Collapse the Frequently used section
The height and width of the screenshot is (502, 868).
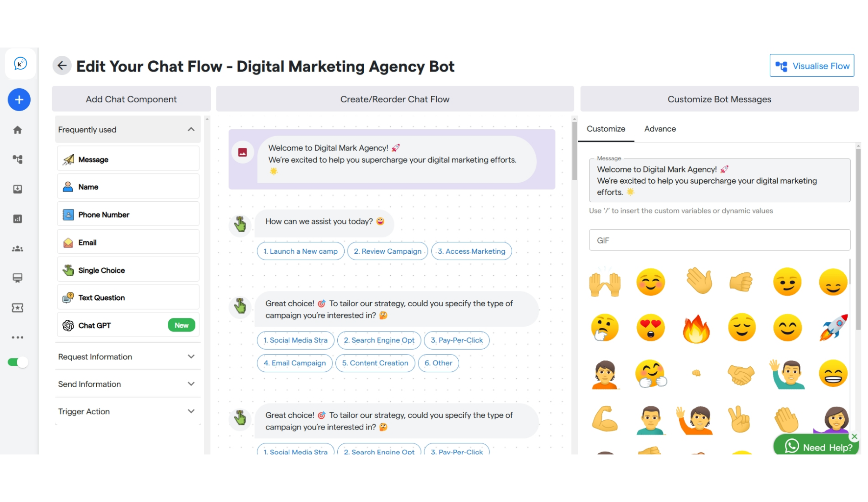pyautogui.click(x=128, y=129)
